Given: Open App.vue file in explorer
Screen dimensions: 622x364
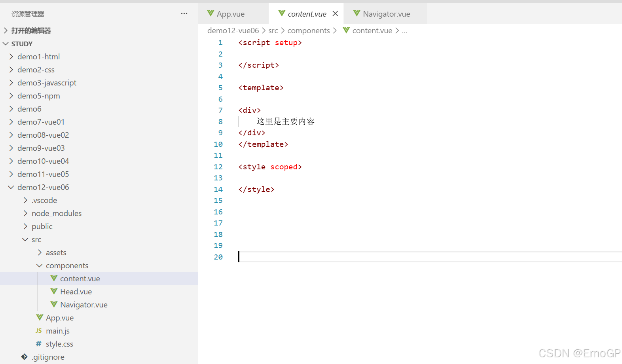Looking at the screenshot, I should coord(99,318).
